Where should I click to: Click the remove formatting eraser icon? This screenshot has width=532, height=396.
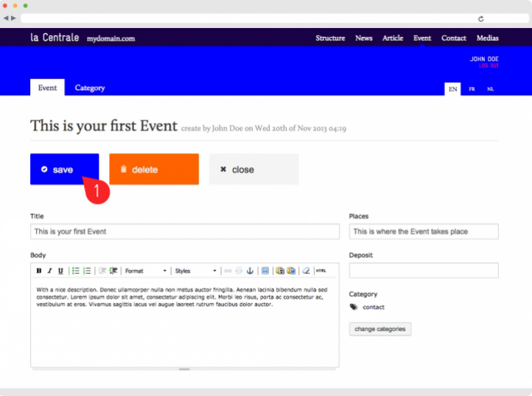coord(306,271)
